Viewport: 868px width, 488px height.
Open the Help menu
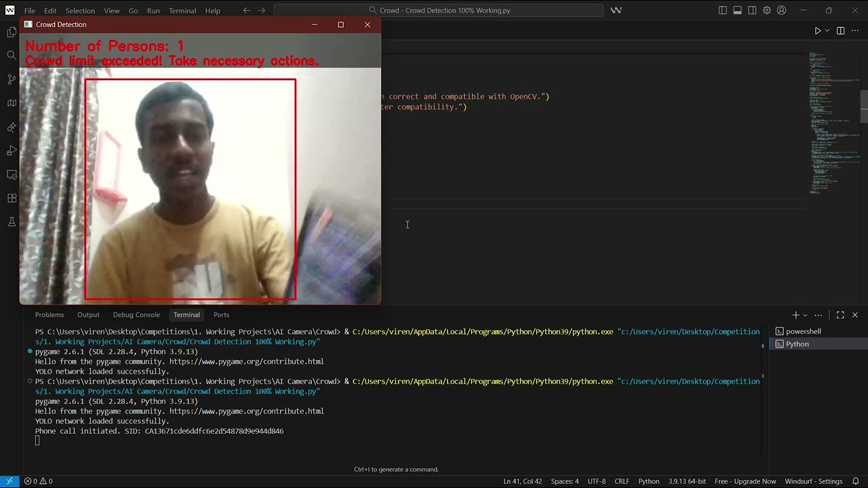[x=213, y=10]
